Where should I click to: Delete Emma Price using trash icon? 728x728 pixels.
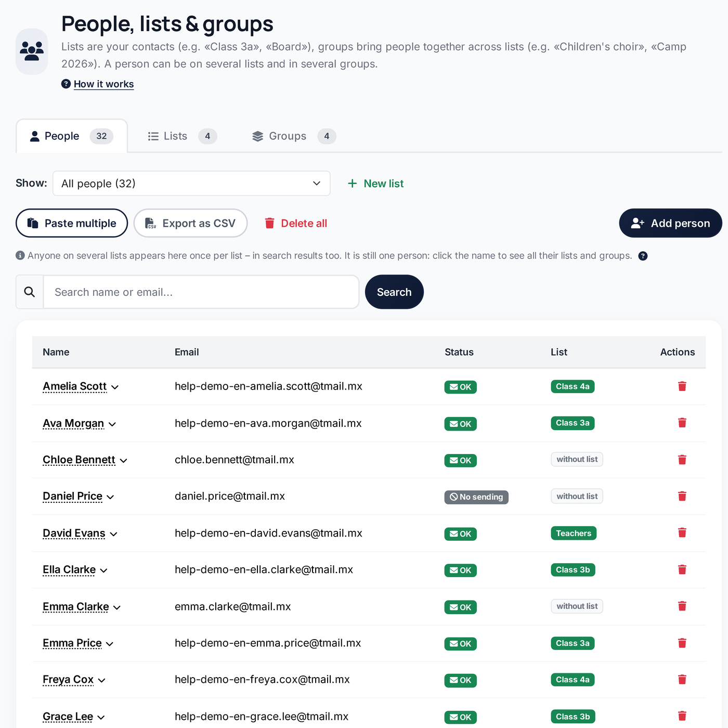click(x=682, y=643)
